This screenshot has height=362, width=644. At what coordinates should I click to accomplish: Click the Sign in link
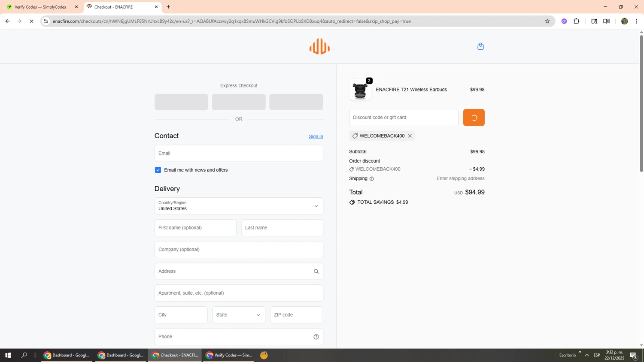(316, 137)
